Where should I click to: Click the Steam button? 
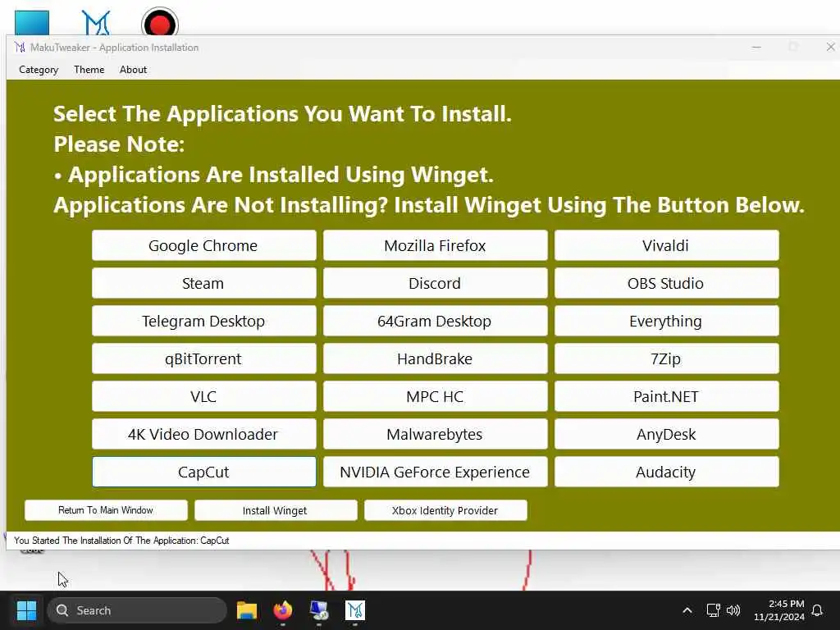click(x=204, y=283)
